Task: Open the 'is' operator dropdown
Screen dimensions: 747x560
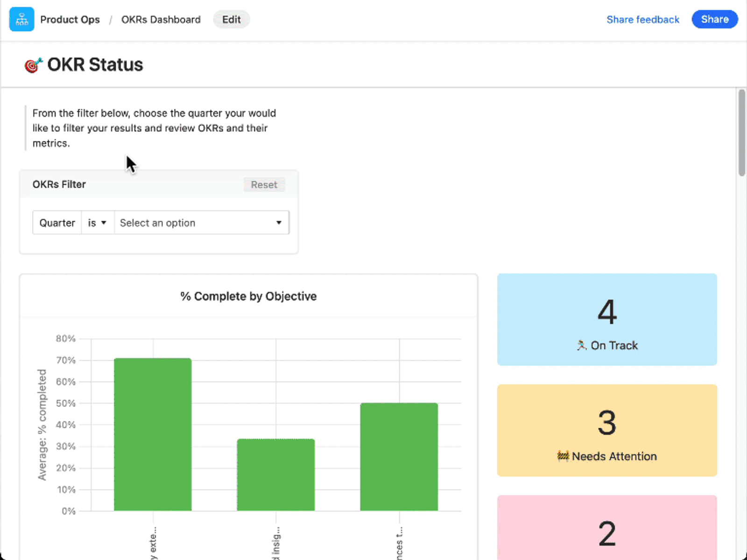Action: point(98,223)
